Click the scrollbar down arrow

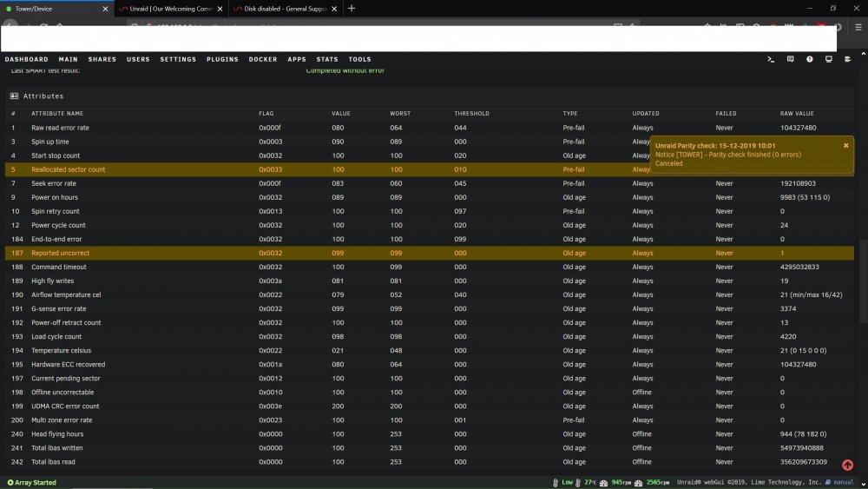click(863, 484)
